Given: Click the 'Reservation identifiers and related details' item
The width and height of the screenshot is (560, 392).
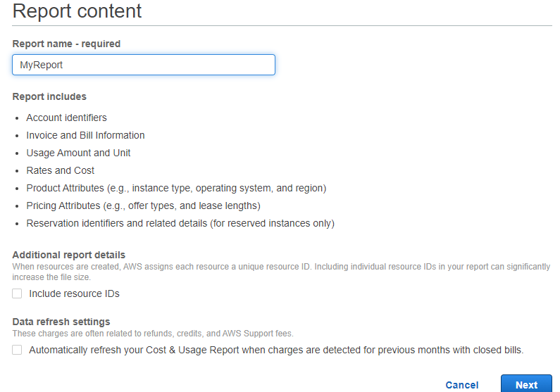Looking at the screenshot, I should tap(180, 223).
